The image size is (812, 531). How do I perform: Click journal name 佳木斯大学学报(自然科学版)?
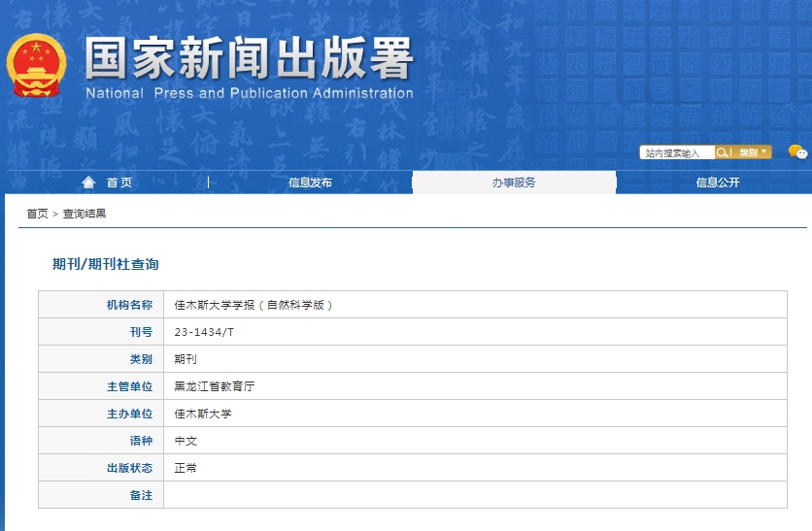click(254, 305)
